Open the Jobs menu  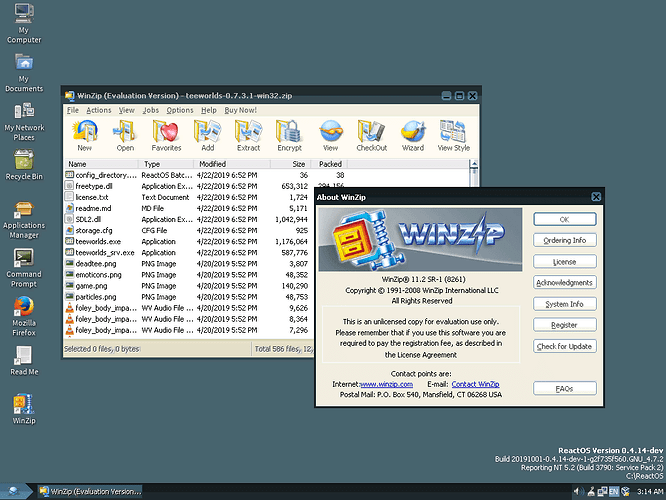click(x=151, y=110)
